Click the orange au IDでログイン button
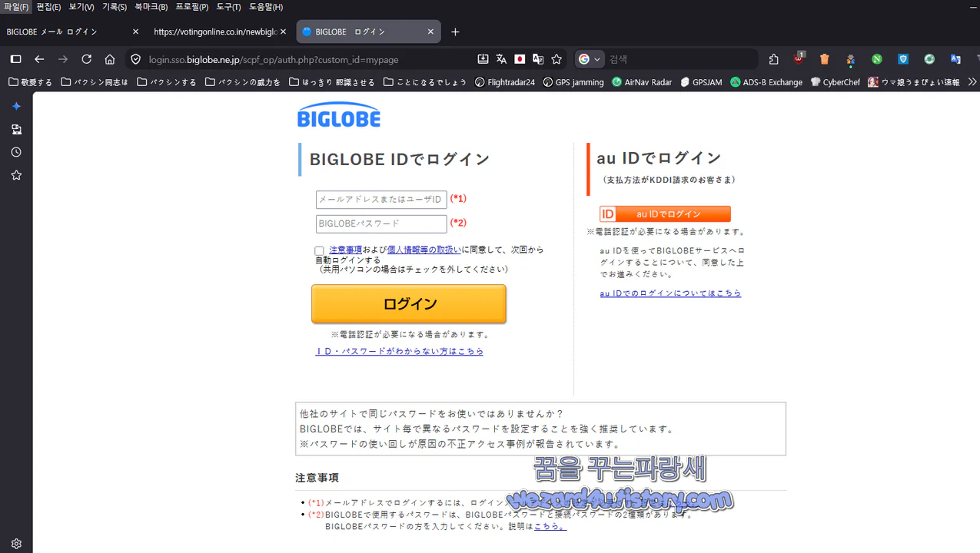This screenshot has height=553, width=980. [665, 214]
